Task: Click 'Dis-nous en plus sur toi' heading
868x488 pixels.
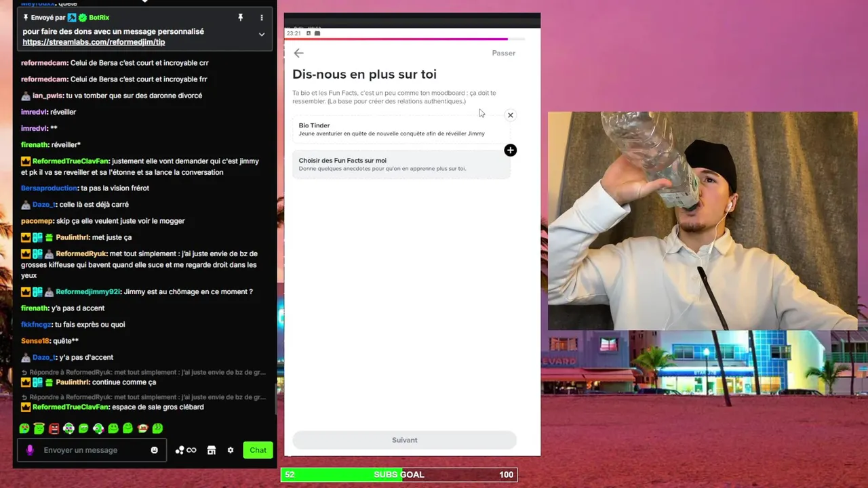Action: pos(364,75)
